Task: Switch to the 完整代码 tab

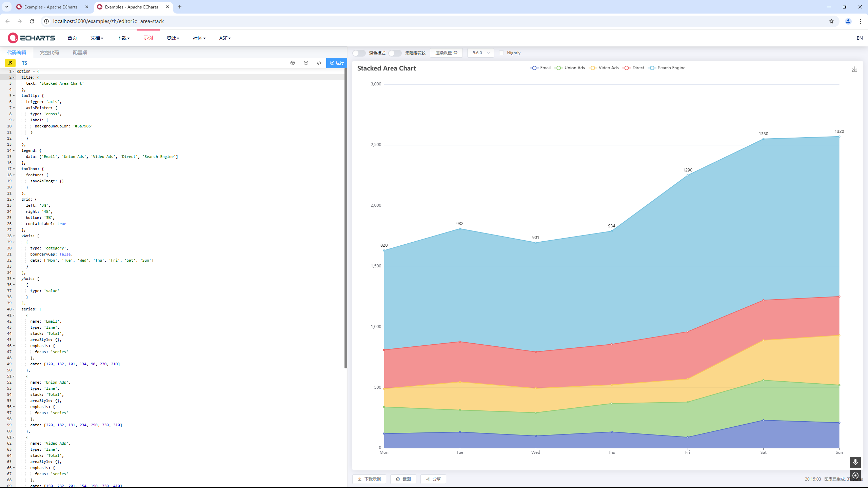Action: (x=49, y=53)
